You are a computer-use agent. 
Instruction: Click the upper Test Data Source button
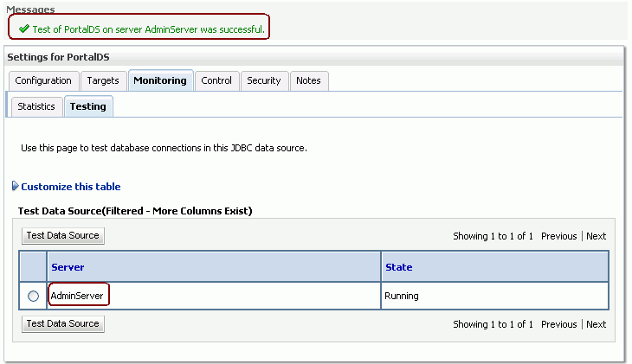(63, 235)
